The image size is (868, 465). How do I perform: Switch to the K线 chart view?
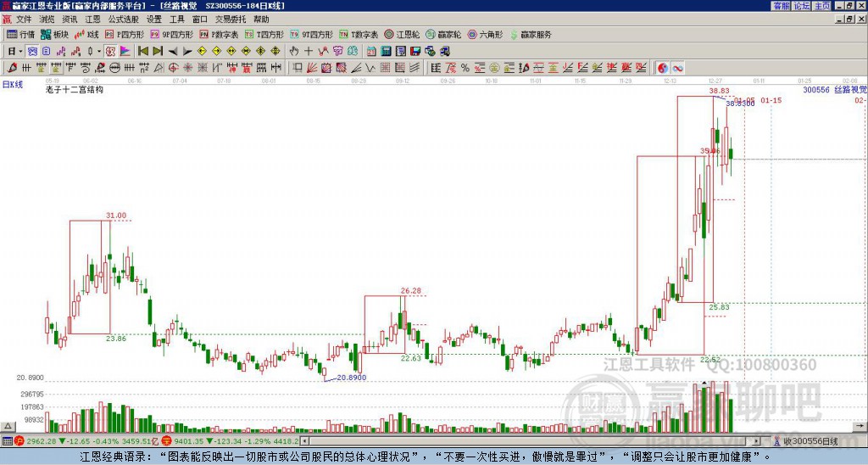[86, 34]
